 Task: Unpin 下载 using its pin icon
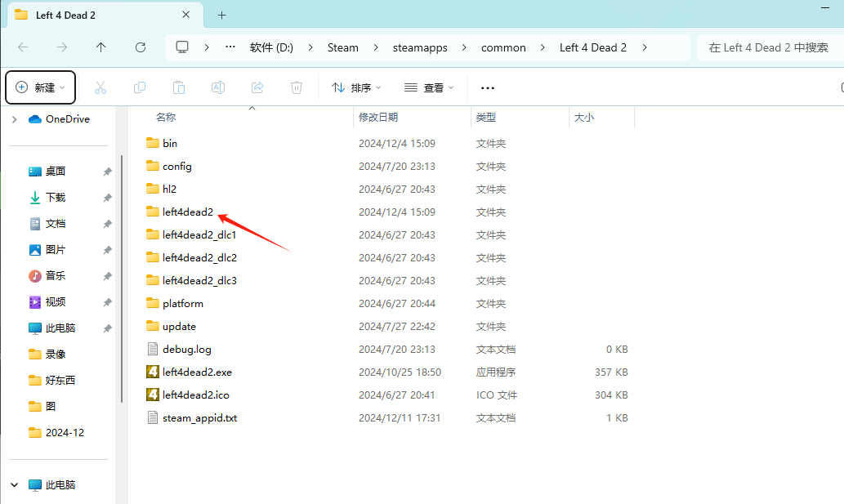coord(108,198)
